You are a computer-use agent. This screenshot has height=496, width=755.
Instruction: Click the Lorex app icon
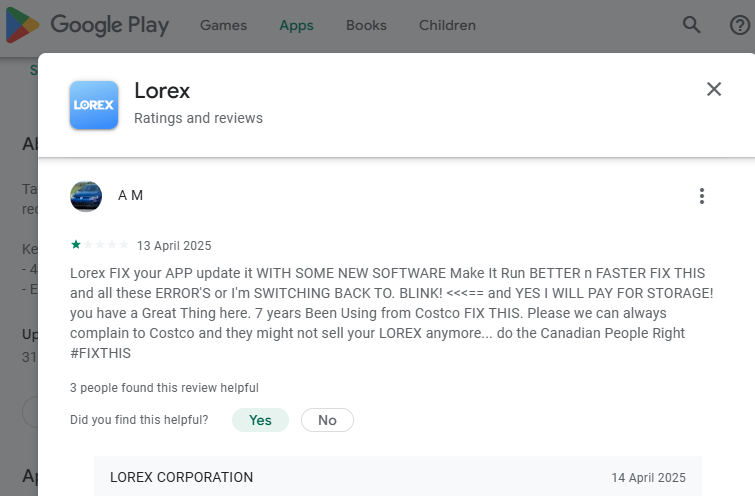pos(94,105)
